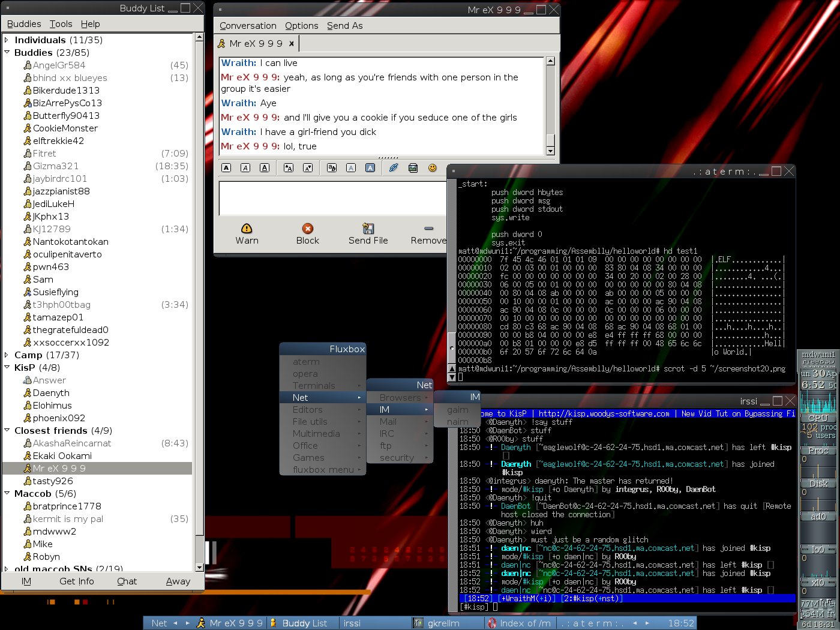Click the Send File button
This screenshot has width=840, height=630.
point(368,233)
